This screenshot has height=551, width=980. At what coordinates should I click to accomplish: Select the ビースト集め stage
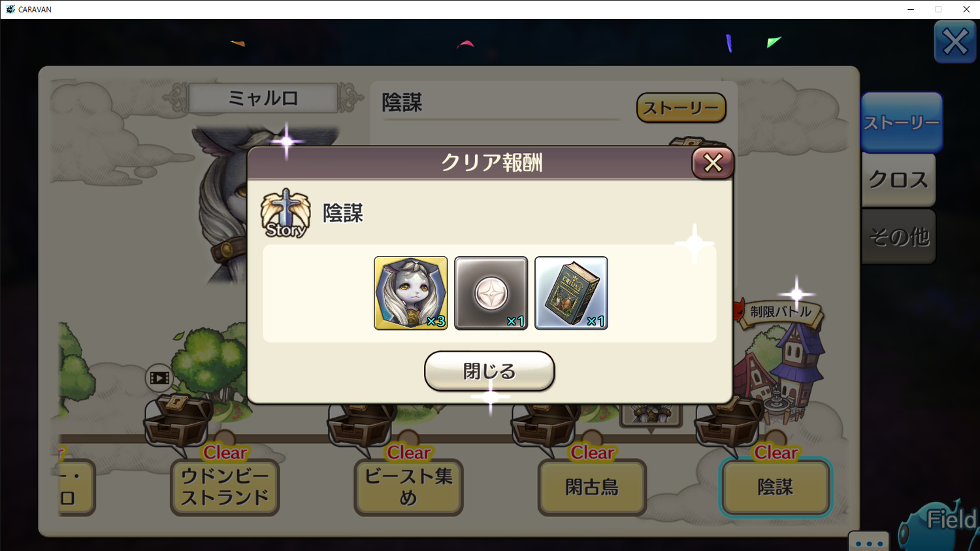(x=408, y=488)
